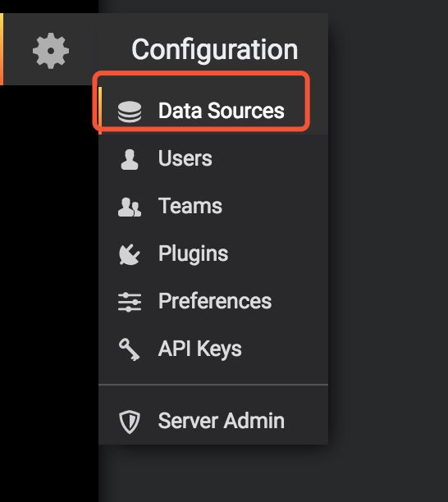Image resolution: width=448 pixels, height=502 pixels.
Task: Select the Users text label
Action: click(x=185, y=158)
